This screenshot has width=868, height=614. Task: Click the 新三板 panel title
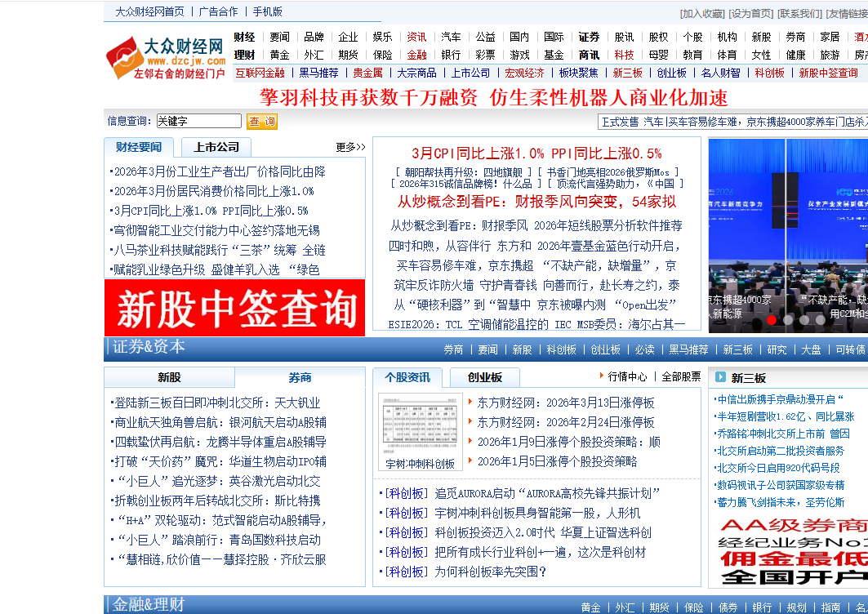(x=749, y=377)
